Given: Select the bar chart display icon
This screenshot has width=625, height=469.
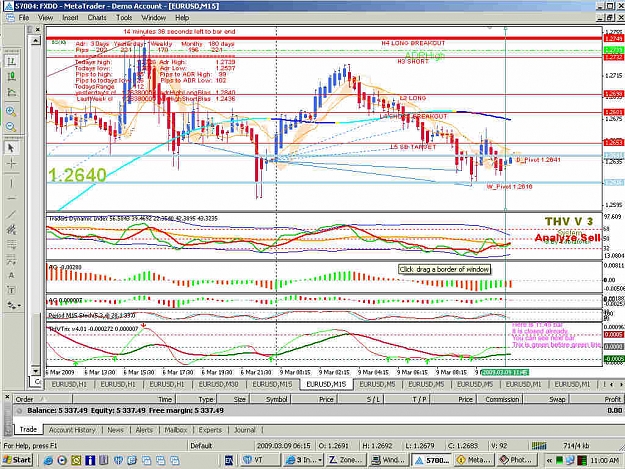Looking at the screenshot, I should click(x=11, y=61).
